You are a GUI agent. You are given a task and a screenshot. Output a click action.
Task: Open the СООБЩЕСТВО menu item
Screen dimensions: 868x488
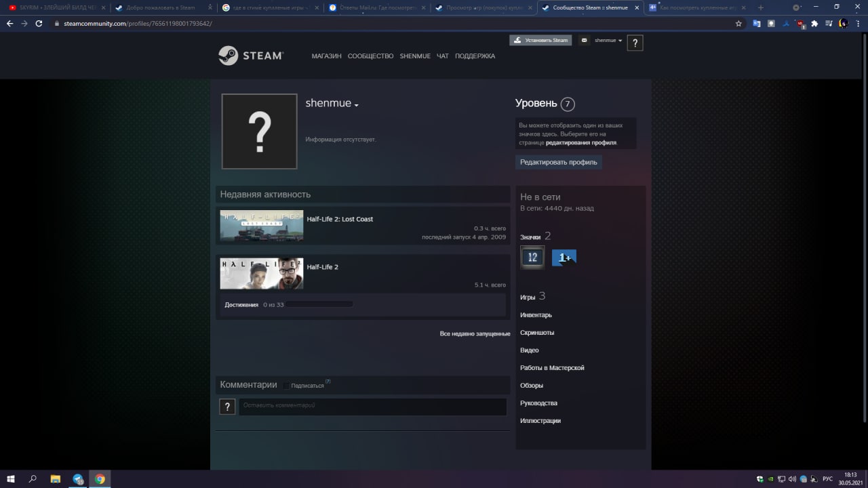[370, 56]
